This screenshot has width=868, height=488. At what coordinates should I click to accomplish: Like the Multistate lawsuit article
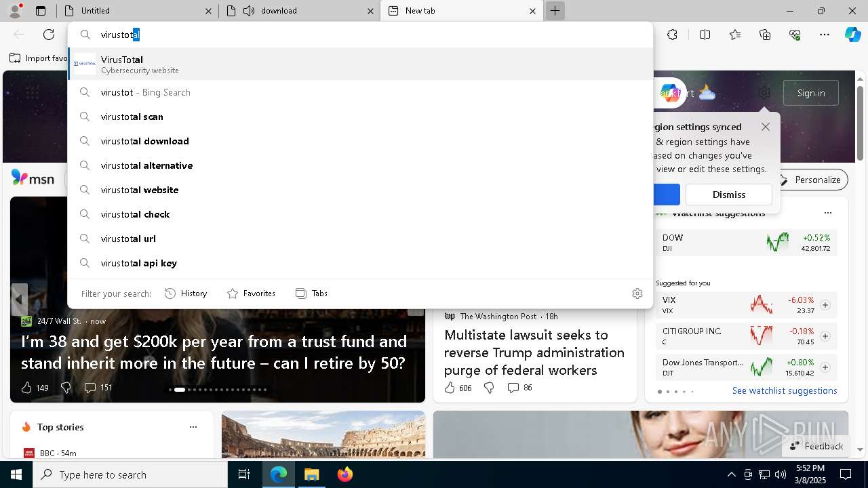(x=458, y=388)
